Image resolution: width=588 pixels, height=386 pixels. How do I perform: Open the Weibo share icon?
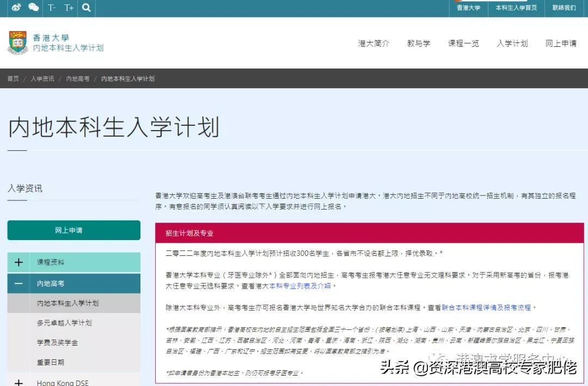[16, 7]
